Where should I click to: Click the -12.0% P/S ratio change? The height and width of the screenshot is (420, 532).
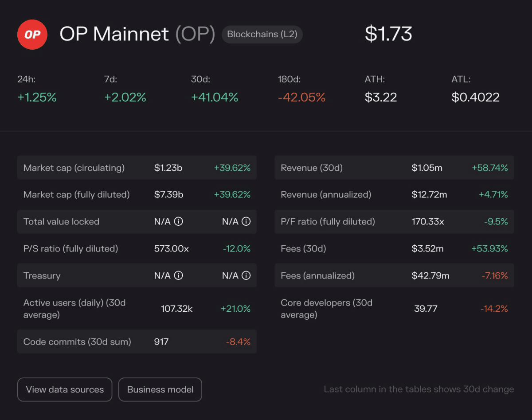click(237, 248)
